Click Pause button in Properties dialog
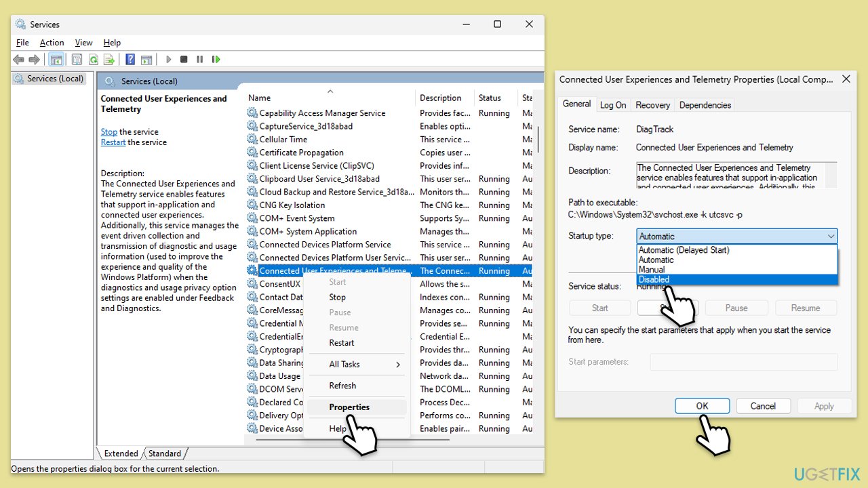The image size is (868, 488). click(x=736, y=308)
